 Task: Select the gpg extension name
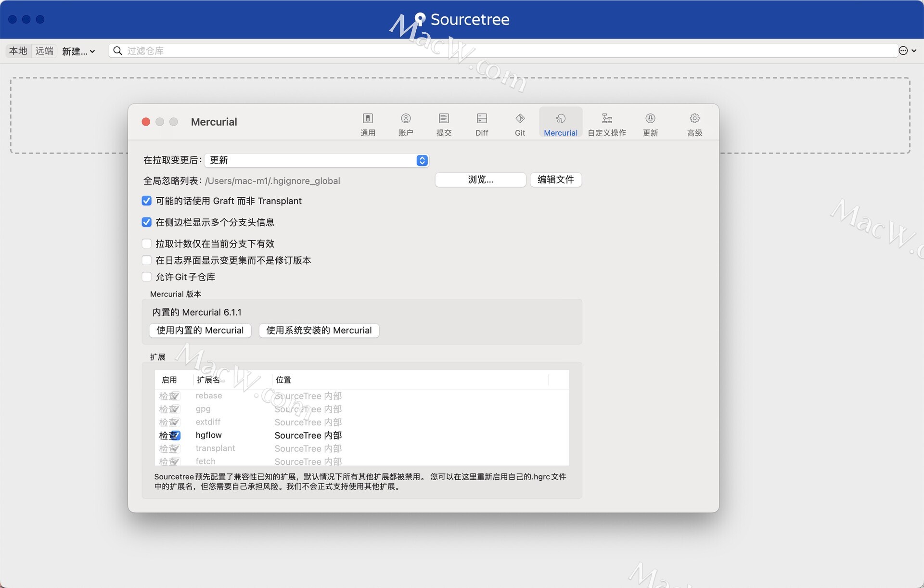pyautogui.click(x=203, y=409)
